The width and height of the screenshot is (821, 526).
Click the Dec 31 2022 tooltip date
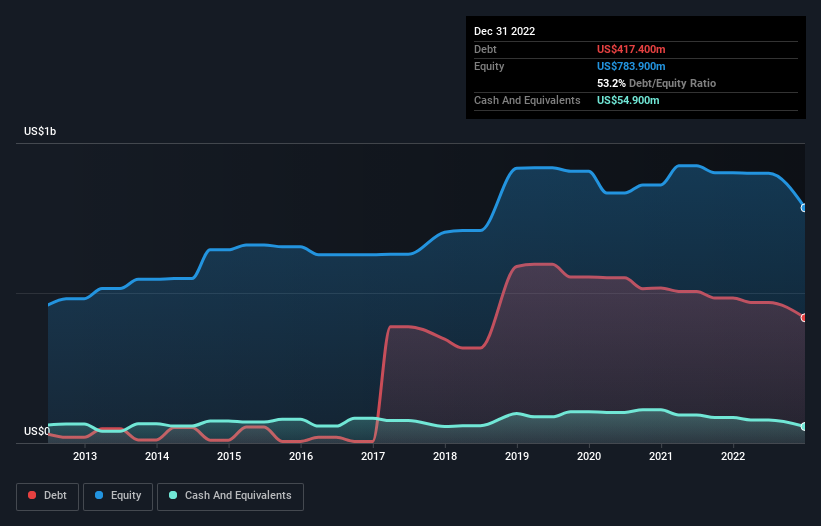pyautogui.click(x=504, y=31)
